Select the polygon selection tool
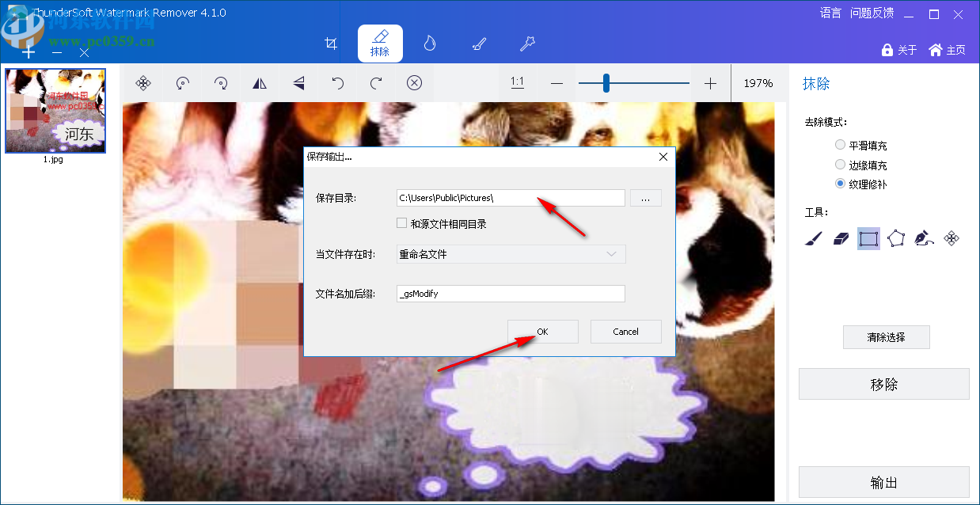980x505 pixels. 897,237
